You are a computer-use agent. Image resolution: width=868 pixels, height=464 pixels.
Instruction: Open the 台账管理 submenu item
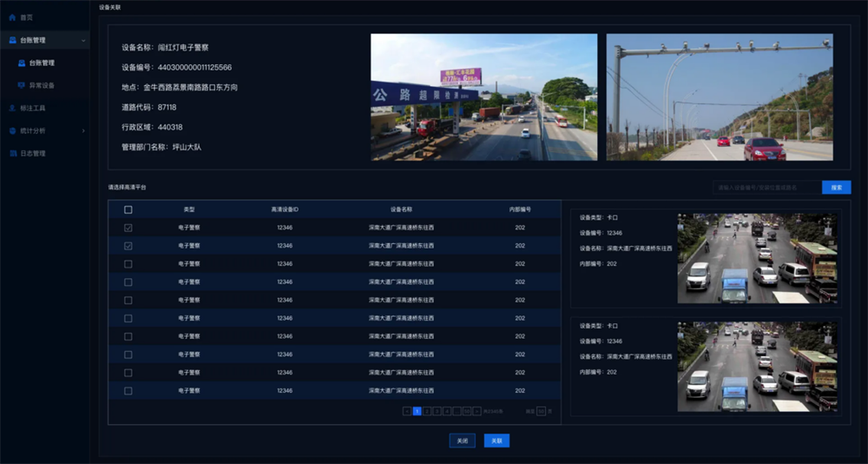tap(42, 63)
